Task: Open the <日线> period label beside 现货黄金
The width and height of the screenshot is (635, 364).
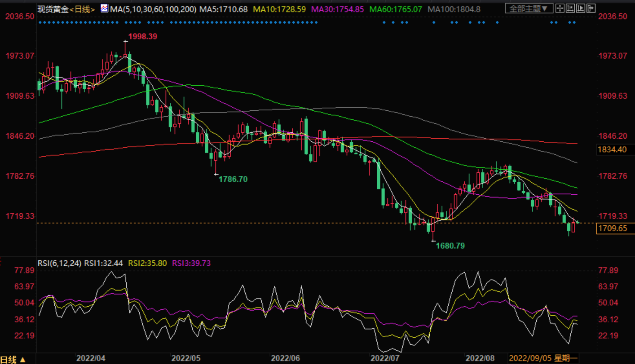Action: click(x=82, y=9)
